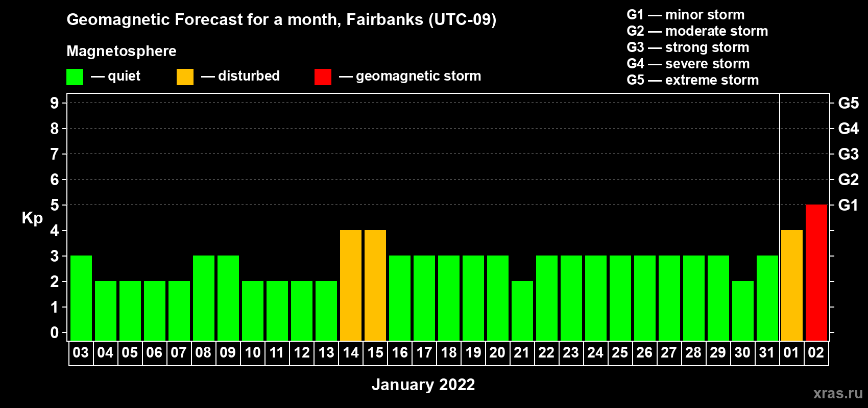Click date label 22 on the axis
The width and height of the screenshot is (868, 408).
coord(546,353)
